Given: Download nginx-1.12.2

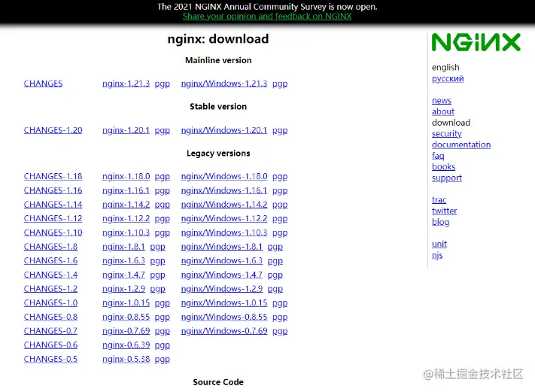Looking at the screenshot, I should 126,218.
